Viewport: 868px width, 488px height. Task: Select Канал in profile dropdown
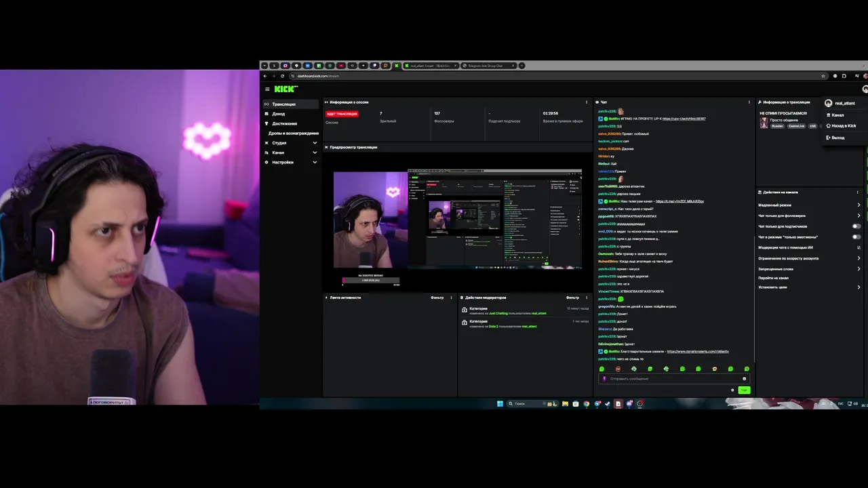tap(837, 115)
